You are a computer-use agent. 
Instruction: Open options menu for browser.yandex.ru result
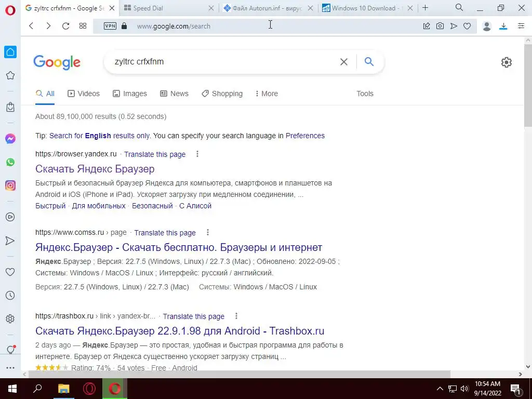point(197,154)
